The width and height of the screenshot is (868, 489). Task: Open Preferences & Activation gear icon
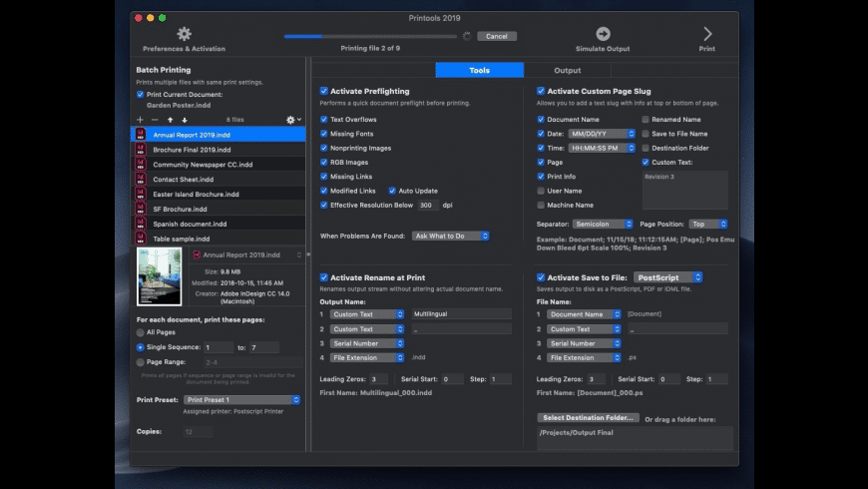pos(184,34)
